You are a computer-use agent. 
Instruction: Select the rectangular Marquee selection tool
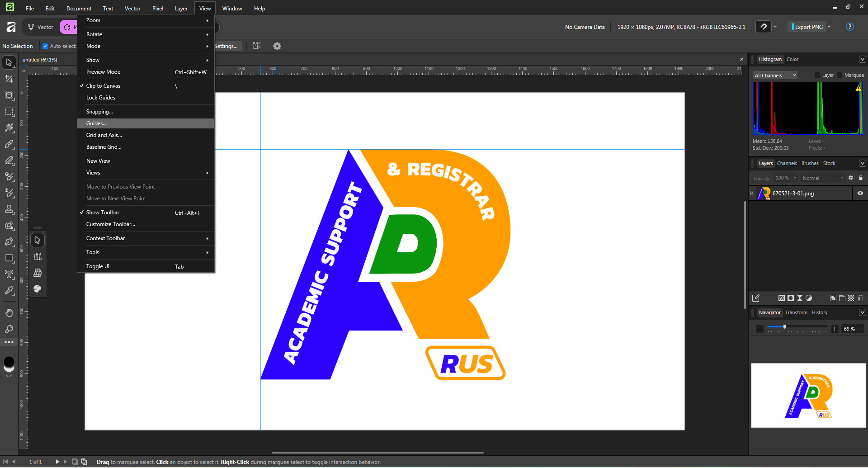pyautogui.click(x=9, y=112)
